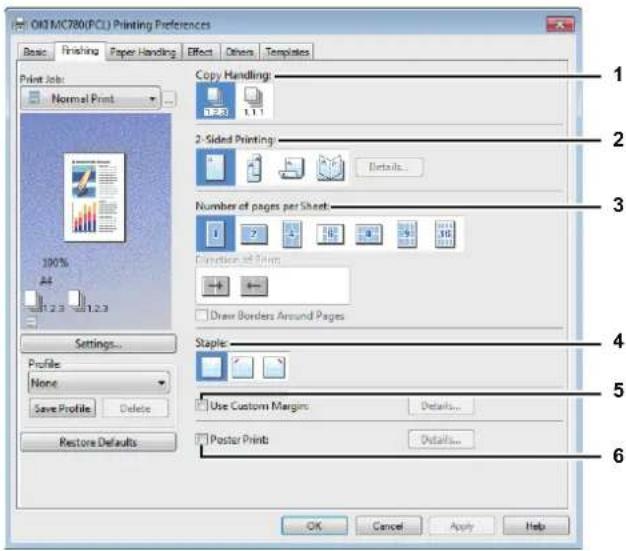
Task: Click printer icon in title bar
Action: 20,25
